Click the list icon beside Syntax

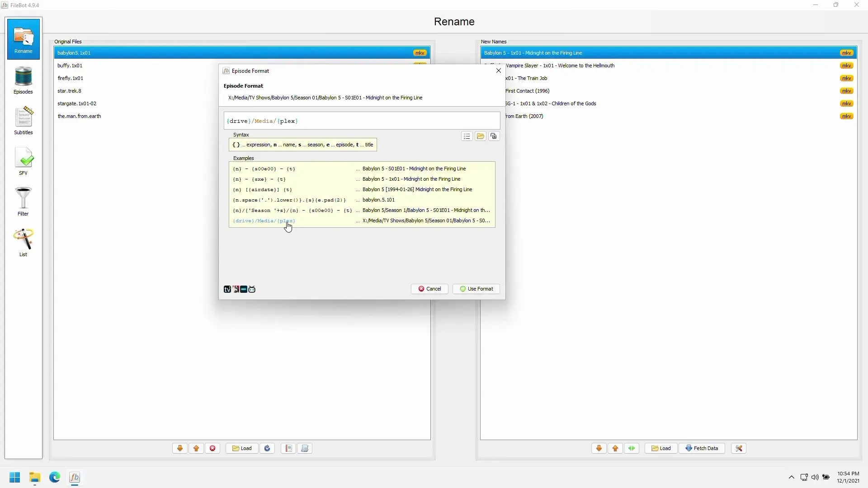[467, 136]
